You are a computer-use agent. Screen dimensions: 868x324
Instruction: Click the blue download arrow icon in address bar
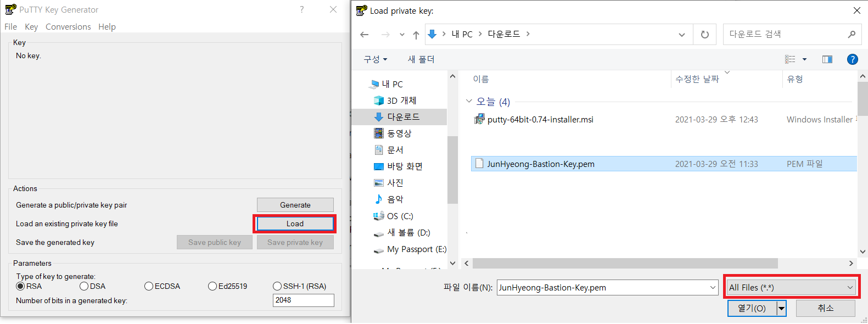[432, 34]
